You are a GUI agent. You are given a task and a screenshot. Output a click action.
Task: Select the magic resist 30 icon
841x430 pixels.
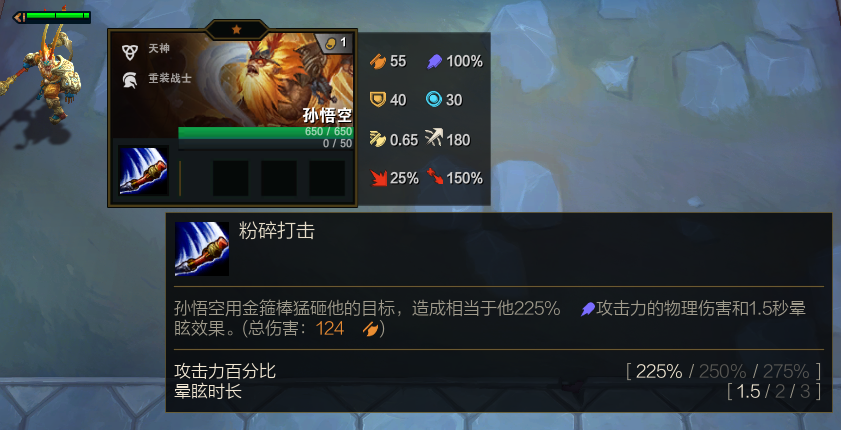click(433, 100)
